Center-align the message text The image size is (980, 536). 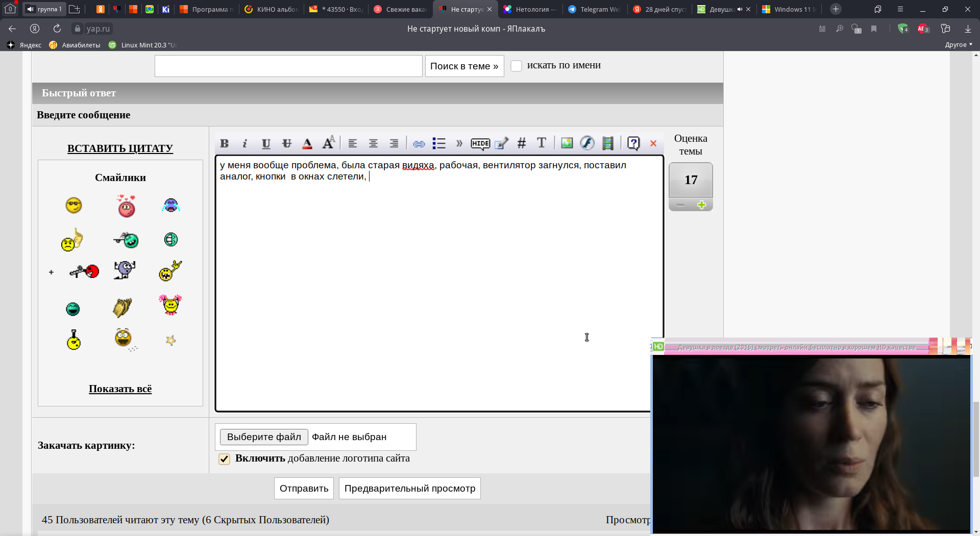coord(374,143)
